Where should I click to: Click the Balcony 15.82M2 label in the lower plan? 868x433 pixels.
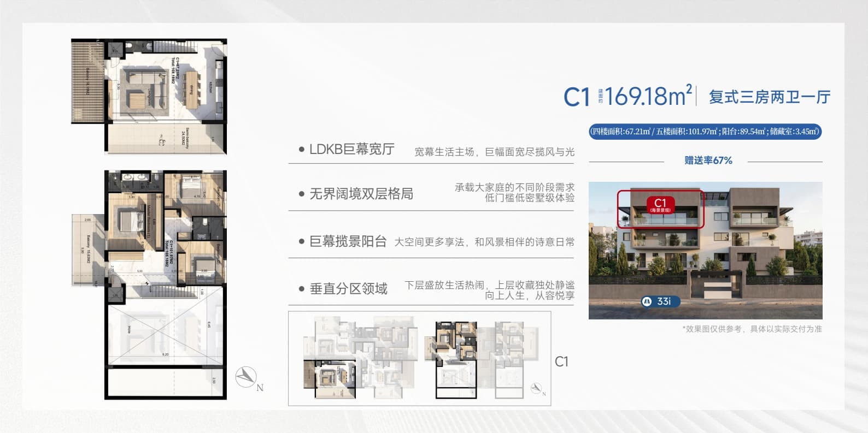pos(87,249)
